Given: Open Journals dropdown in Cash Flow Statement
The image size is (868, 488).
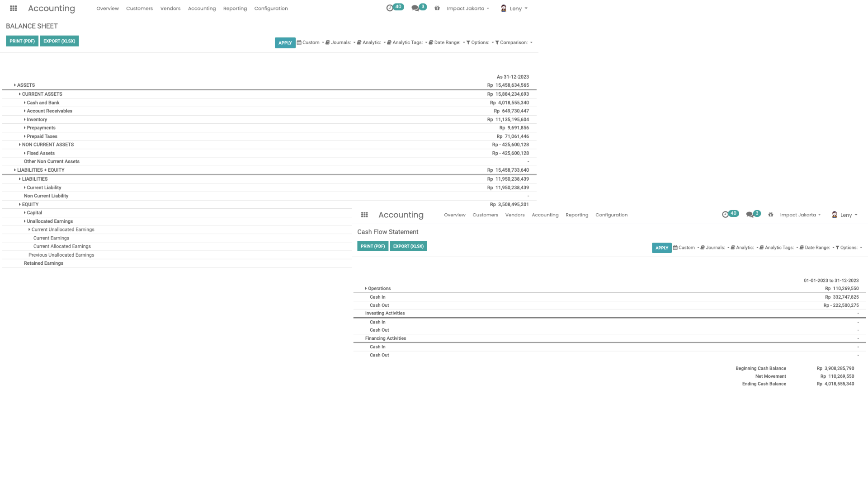Looking at the screenshot, I should pos(715,248).
